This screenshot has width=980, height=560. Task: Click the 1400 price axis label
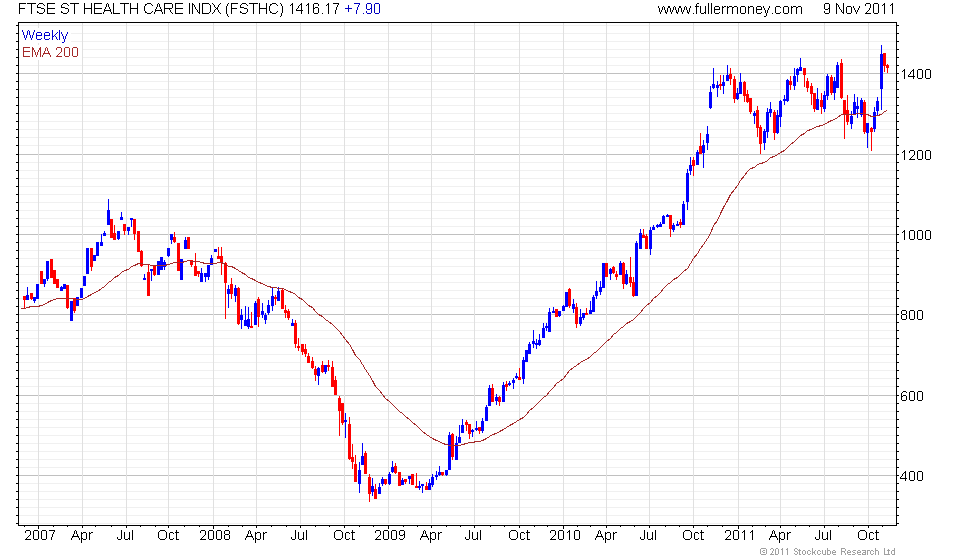pyautogui.click(x=916, y=74)
